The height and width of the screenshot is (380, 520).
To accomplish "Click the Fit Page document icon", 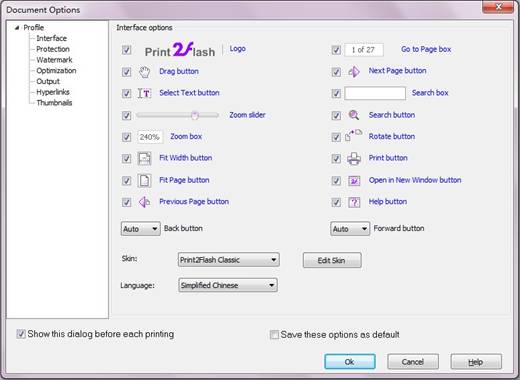I will (144, 180).
